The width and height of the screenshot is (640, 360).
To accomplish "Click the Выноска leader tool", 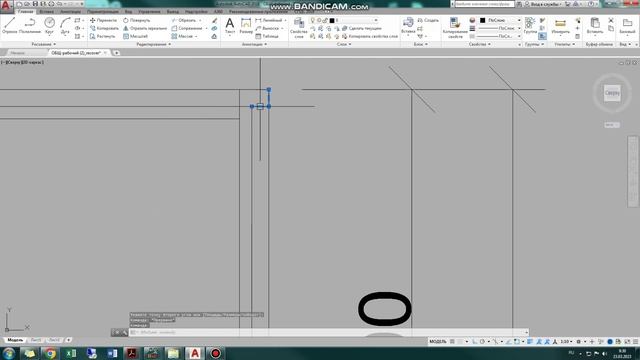I will pyautogui.click(x=267, y=28).
